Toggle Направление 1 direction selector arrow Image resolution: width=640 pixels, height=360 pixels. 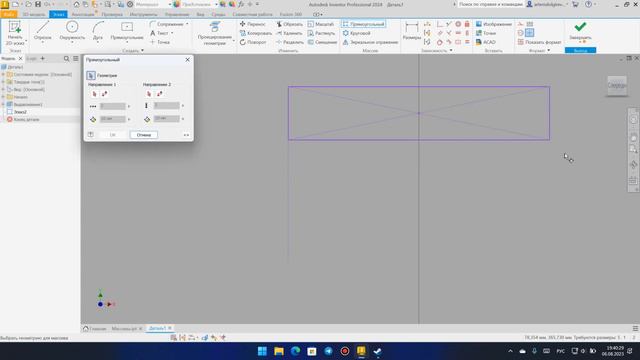pyautogui.click(x=95, y=94)
